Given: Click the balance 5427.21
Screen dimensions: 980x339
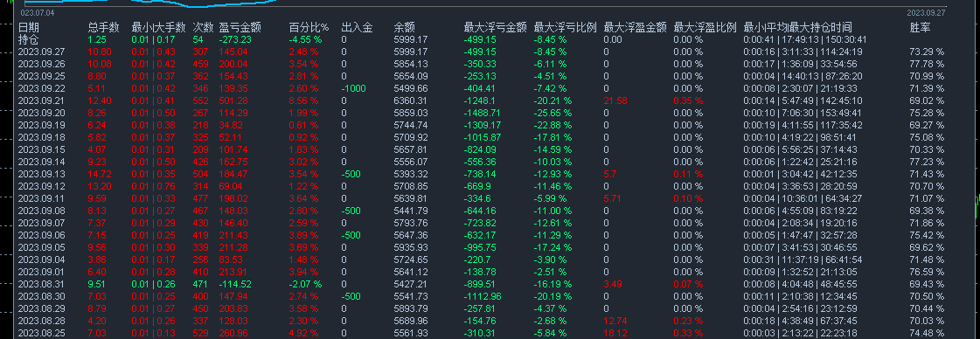Looking at the screenshot, I should pyautogui.click(x=411, y=285).
